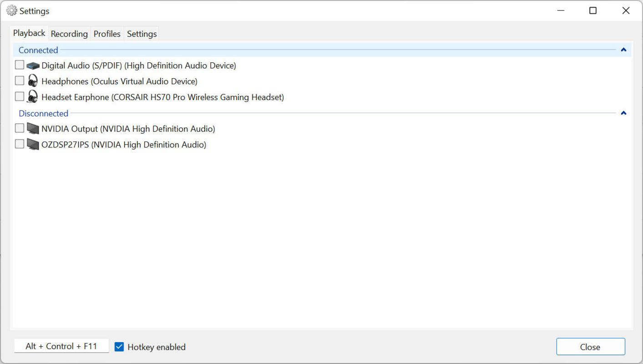The image size is (643, 364).
Task: Click the Digital Audio S/PDIF device icon
Action: click(x=33, y=66)
